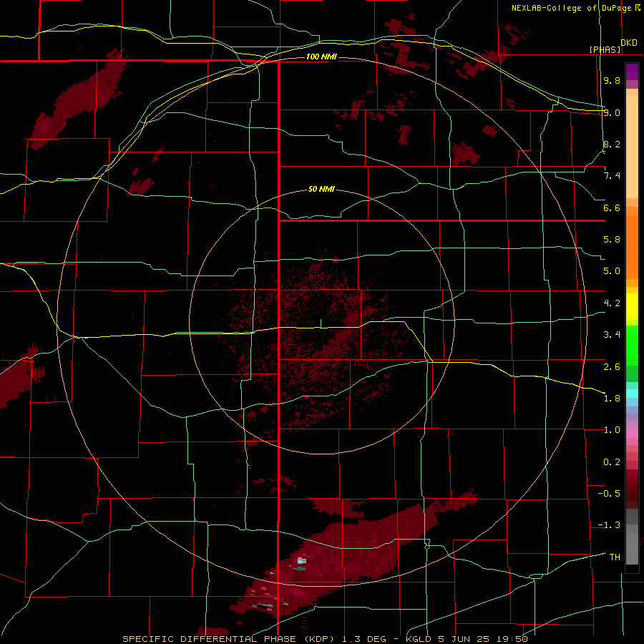
Task: Click the TH threshold label on the scale
Action: pyautogui.click(x=615, y=557)
